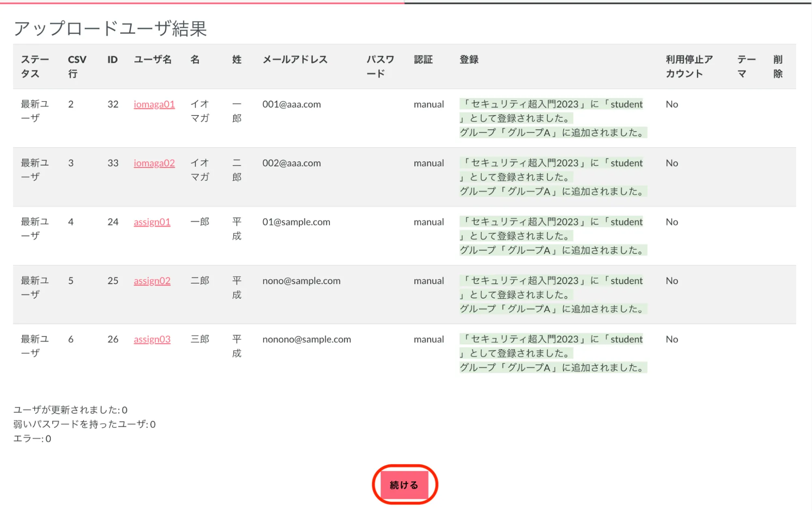Click the 弱いパスワードを持ったユーザ summary line
This screenshot has height=511, width=812.
[84, 424]
